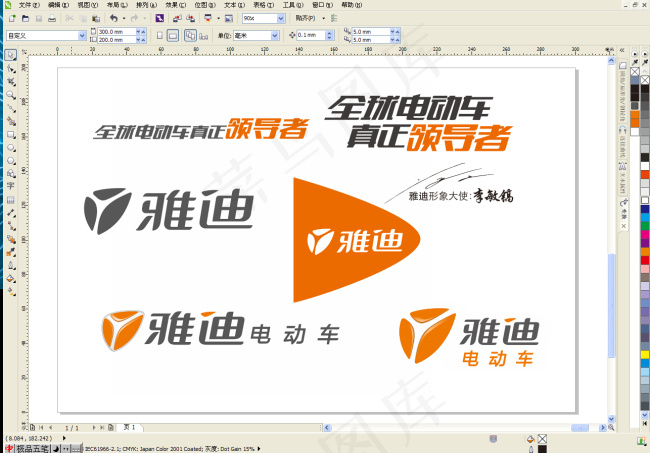Click the Cut scissors icon
650x453 pixels.
click(69, 18)
